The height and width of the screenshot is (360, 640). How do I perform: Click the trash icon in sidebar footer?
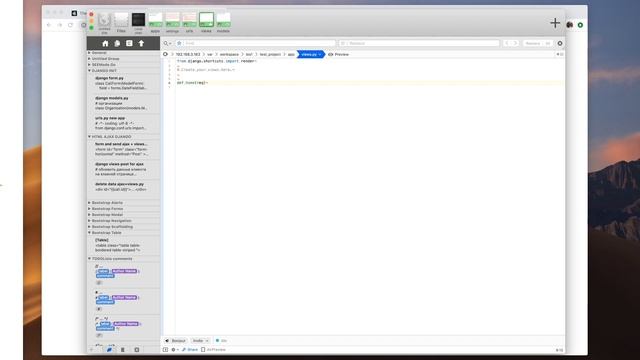[122, 350]
